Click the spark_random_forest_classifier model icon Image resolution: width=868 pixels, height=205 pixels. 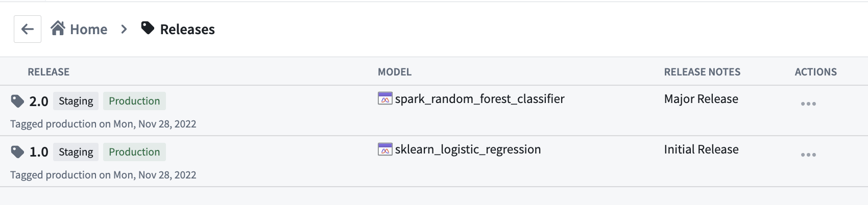pyautogui.click(x=385, y=98)
